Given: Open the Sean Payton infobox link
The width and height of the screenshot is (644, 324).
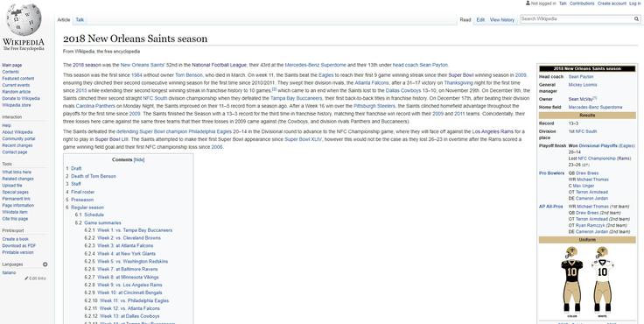Looking at the screenshot, I should pyautogui.click(x=581, y=76).
